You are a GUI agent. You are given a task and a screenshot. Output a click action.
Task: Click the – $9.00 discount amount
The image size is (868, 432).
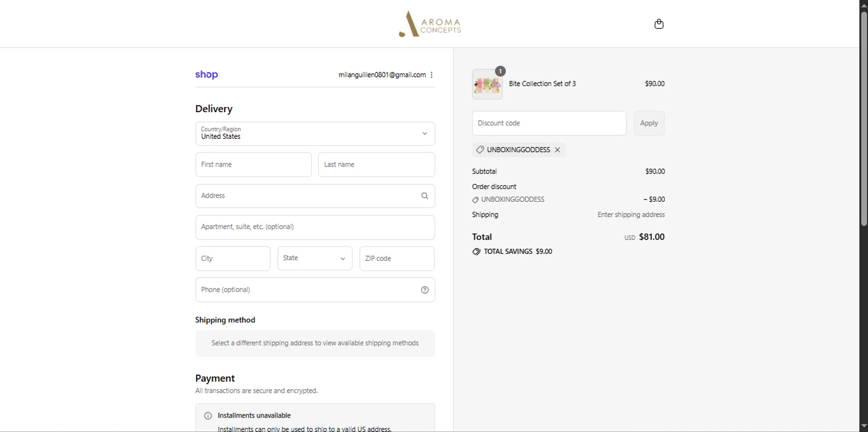tap(654, 200)
